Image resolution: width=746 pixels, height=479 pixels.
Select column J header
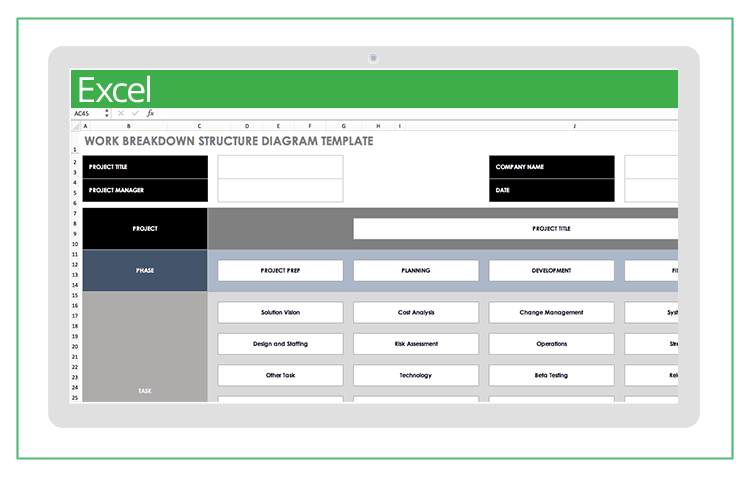574,127
